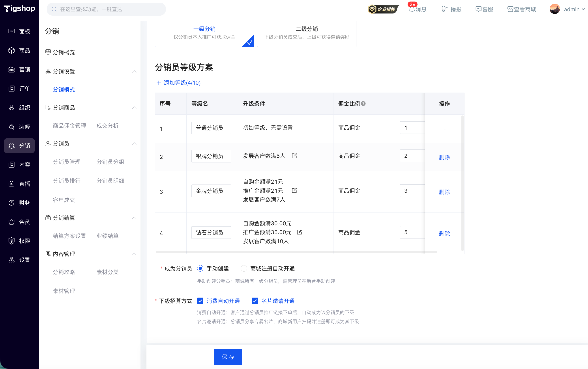Screen dimensions: 588x369
Task: Open 分销员管理 in the side menu
Action: (x=67, y=162)
